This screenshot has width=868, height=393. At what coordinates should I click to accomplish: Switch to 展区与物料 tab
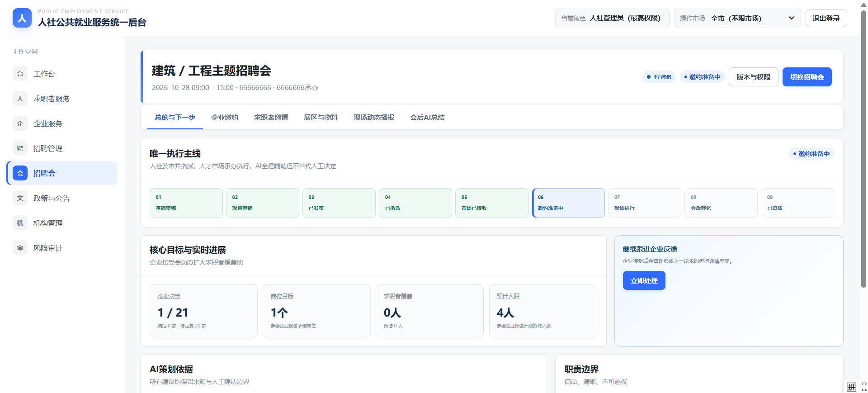point(321,117)
